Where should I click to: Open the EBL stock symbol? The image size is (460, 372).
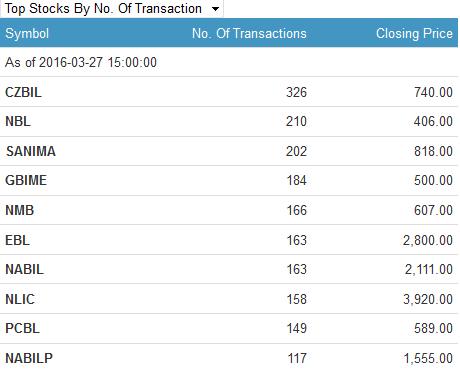(17, 240)
